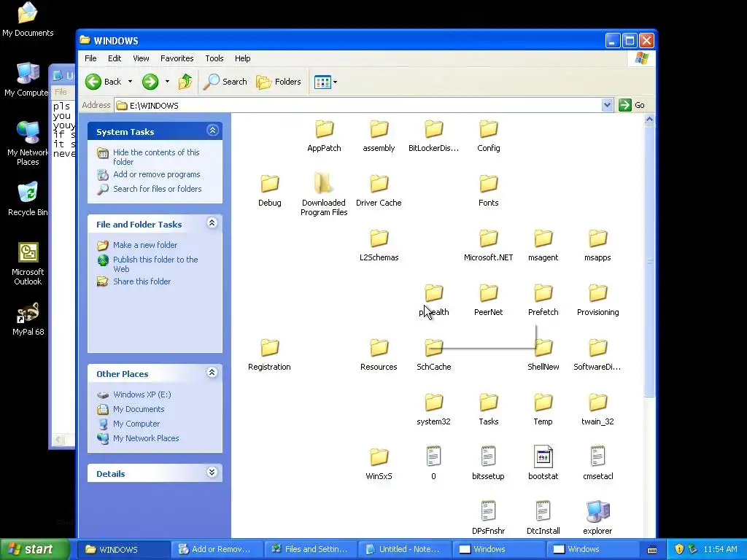Open the Config folder

[488, 136]
